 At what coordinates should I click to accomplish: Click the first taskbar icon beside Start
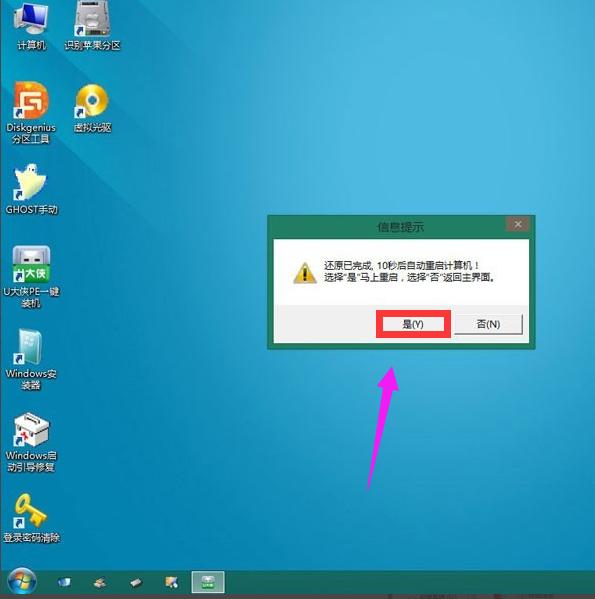tap(64, 582)
